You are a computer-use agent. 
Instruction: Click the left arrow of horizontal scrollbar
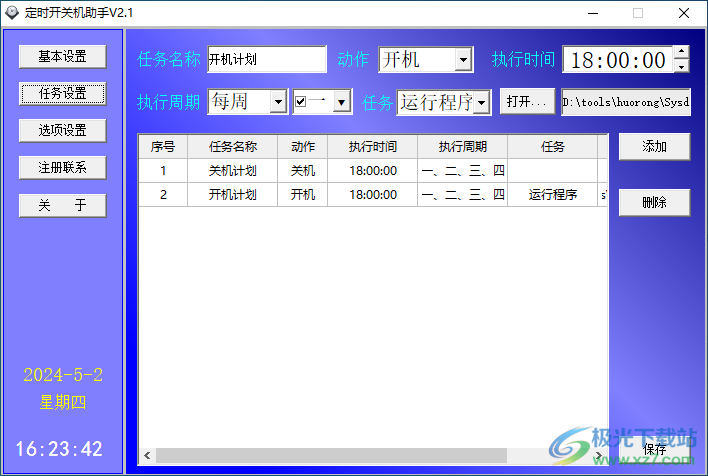click(x=147, y=455)
